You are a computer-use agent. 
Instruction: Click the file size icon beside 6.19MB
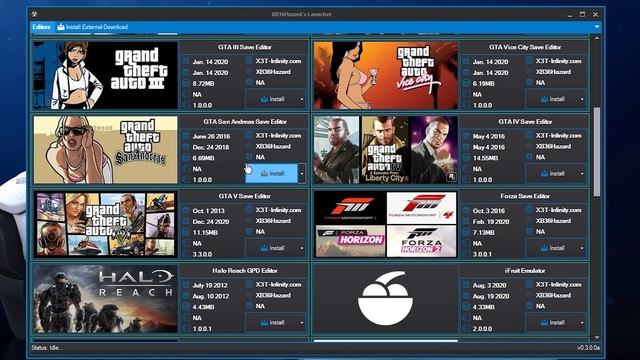coord(466,83)
